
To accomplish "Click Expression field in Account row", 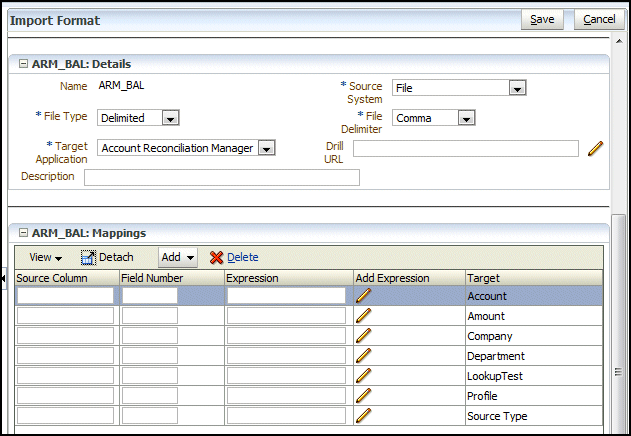I will [286, 295].
